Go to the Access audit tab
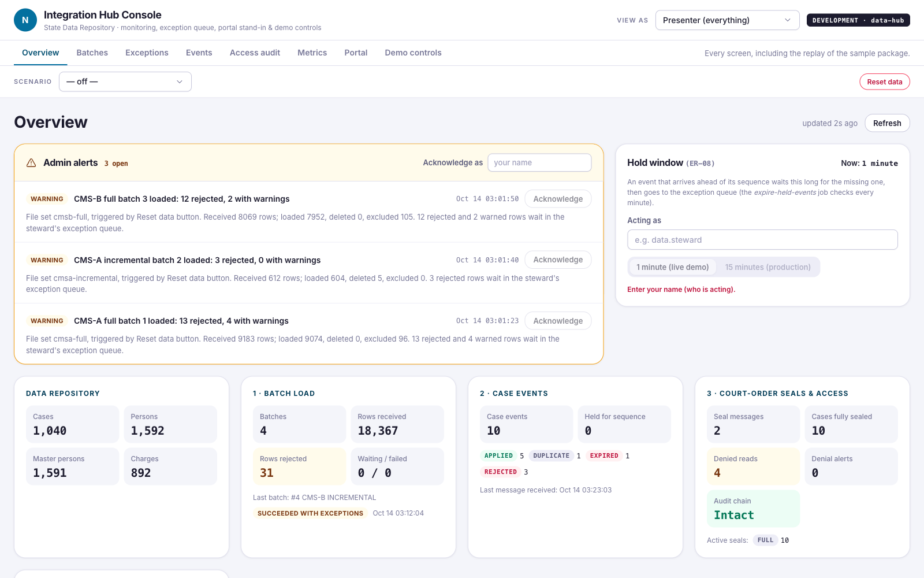Screen dimensions: 924x578 coord(255,53)
